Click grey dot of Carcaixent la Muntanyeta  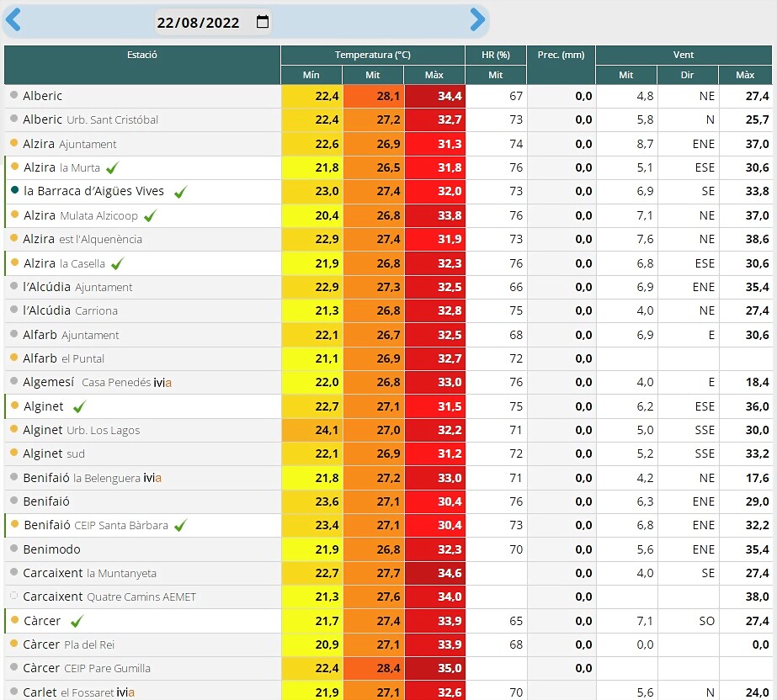(x=13, y=571)
